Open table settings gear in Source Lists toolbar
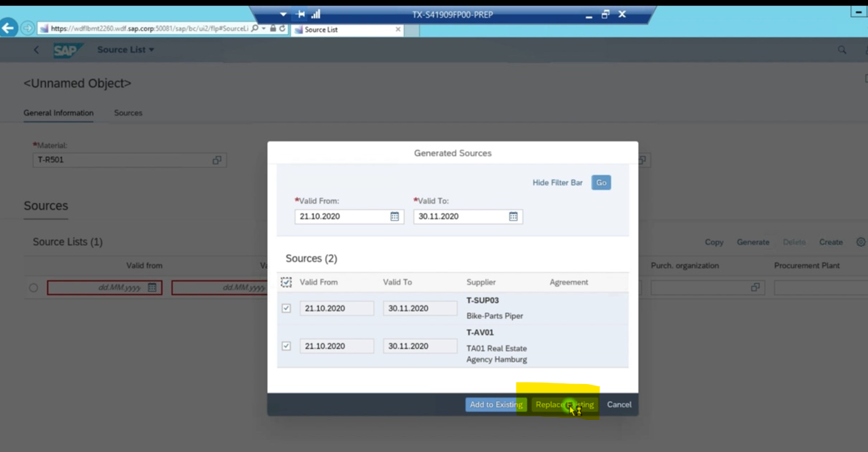The height and width of the screenshot is (452, 868). (x=861, y=242)
